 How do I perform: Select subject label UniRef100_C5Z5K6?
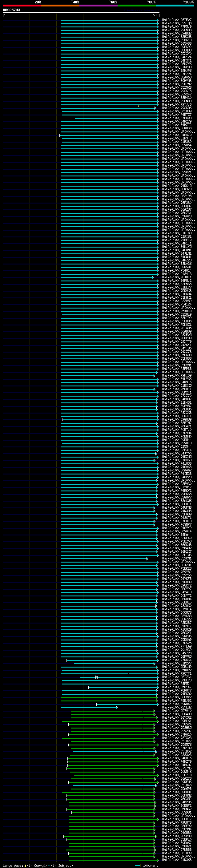[177, 88]
